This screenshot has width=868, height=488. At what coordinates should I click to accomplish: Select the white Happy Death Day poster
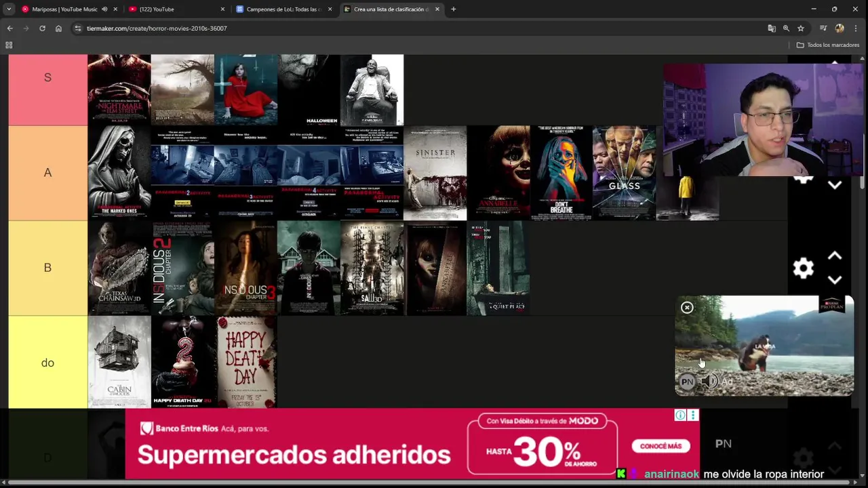[x=245, y=363]
